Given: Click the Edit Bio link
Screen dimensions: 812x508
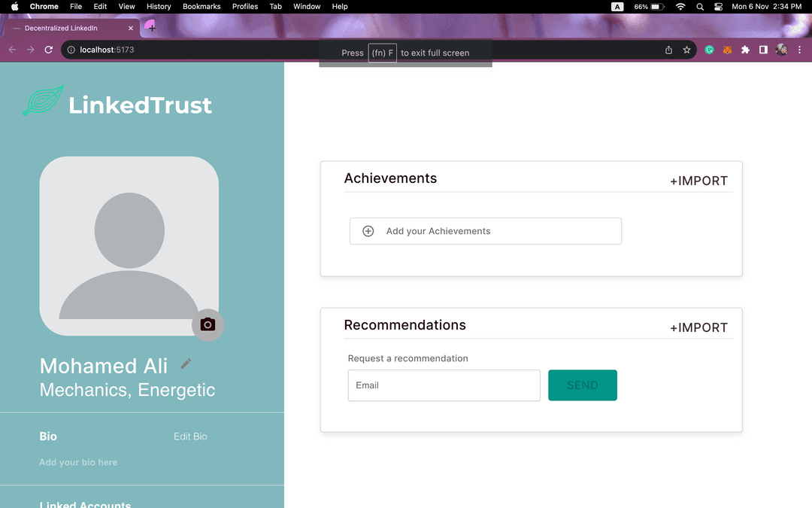Looking at the screenshot, I should click(x=190, y=437).
